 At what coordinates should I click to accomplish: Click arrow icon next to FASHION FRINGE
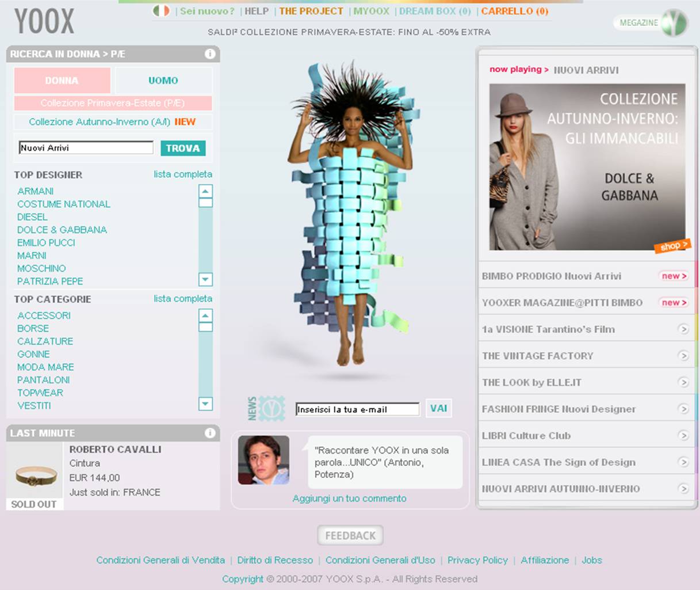click(683, 409)
